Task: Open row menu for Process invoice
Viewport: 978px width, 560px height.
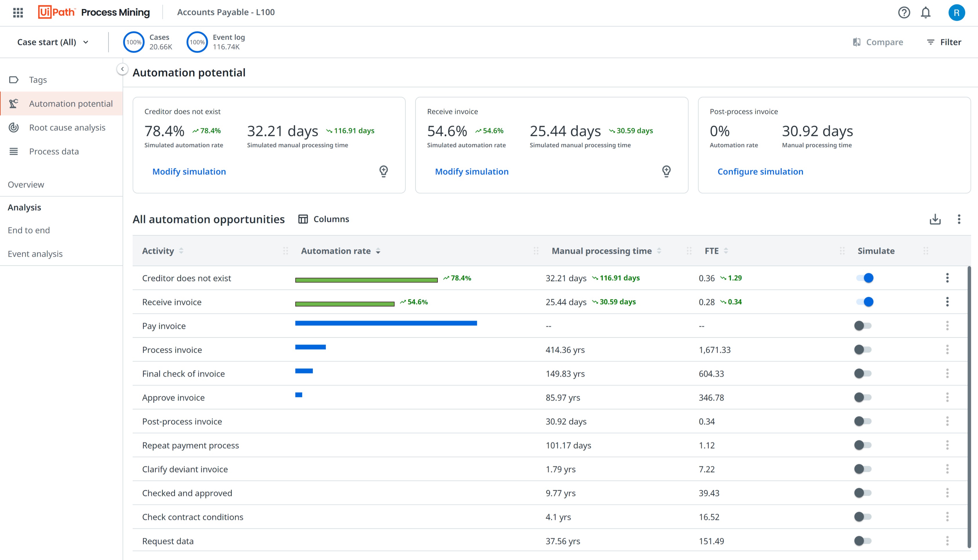Action: (947, 350)
